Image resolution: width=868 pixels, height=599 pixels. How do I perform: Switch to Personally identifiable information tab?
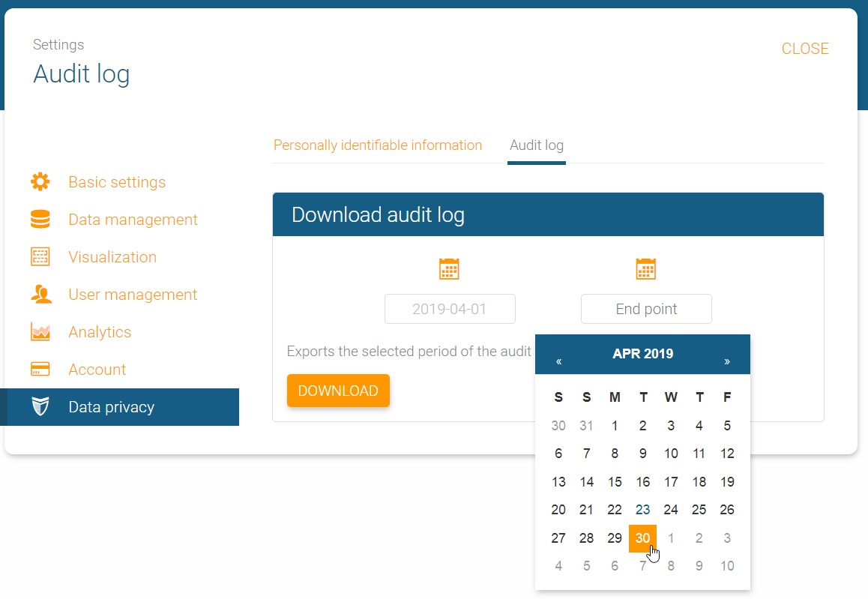(378, 145)
